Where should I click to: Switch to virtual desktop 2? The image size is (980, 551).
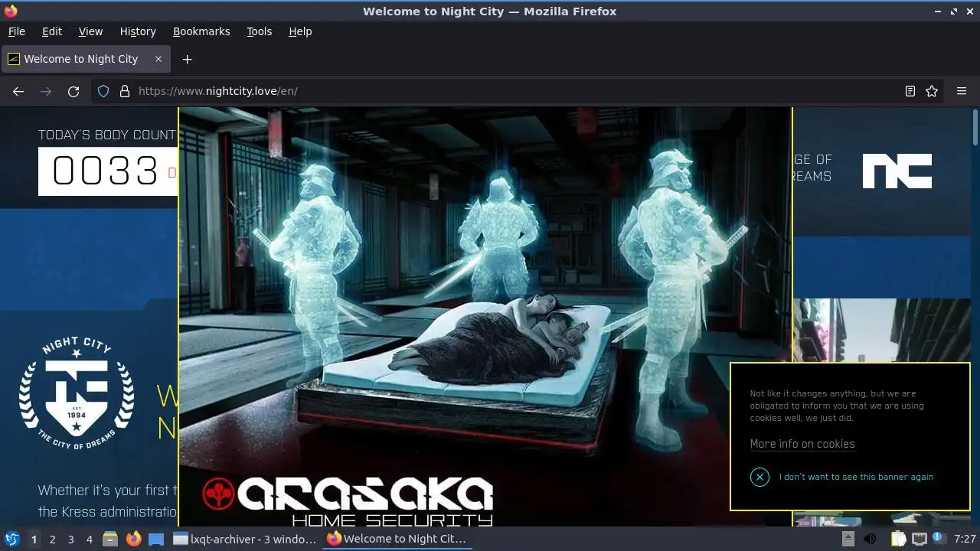click(52, 539)
